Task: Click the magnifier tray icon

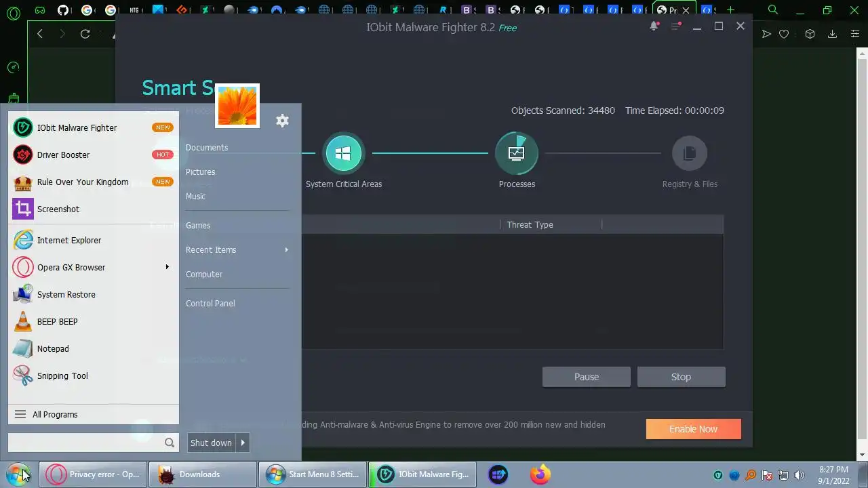Action: tap(751, 475)
